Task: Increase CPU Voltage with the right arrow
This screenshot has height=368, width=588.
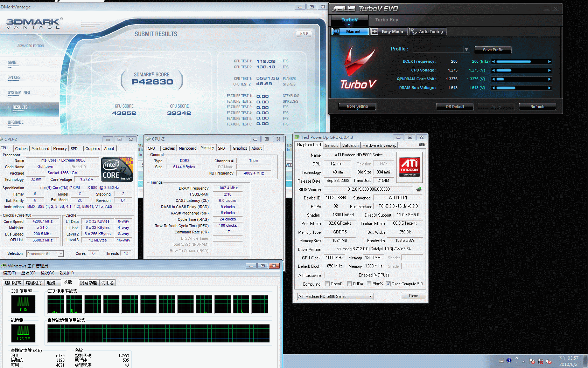Action: [x=549, y=70]
